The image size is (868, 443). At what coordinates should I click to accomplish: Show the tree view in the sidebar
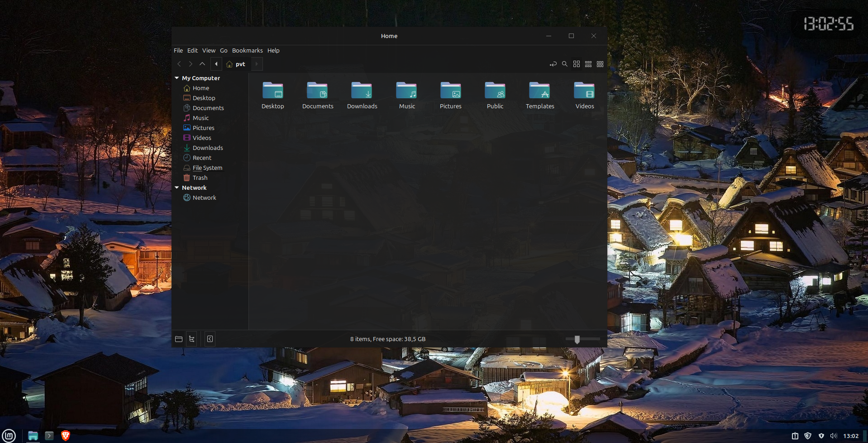192,339
